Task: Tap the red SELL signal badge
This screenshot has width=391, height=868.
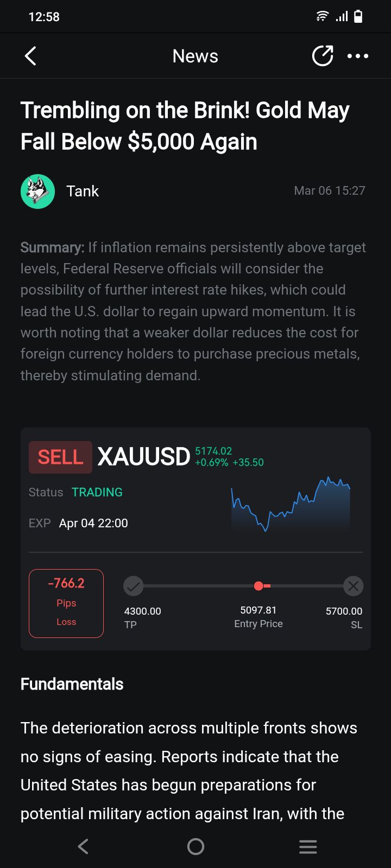Action: (60, 457)
